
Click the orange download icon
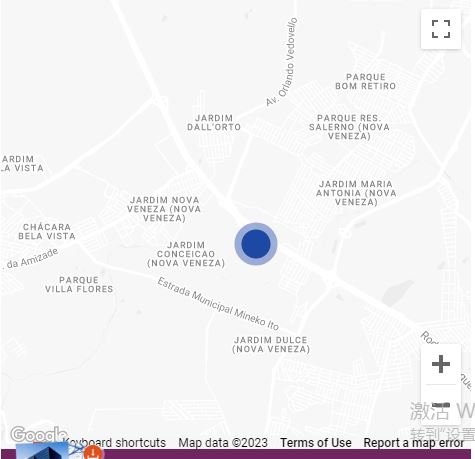93,452
